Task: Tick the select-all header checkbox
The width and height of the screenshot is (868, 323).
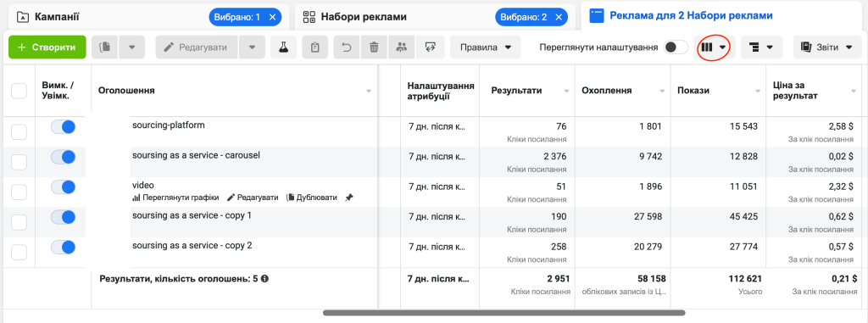Action: coord(19,91)
